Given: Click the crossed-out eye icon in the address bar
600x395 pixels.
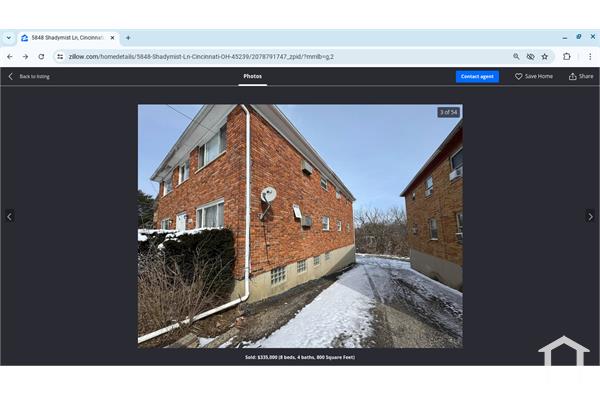Looking at the screenshot, I should coord(530,57).
